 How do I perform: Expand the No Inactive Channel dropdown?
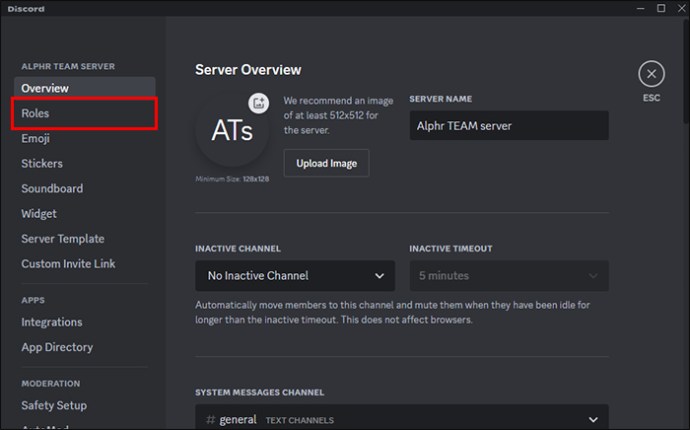pos(295,276)
